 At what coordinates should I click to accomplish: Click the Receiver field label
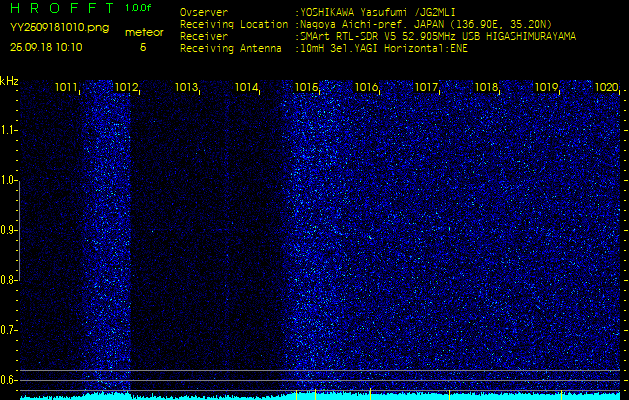click(204, 37)
